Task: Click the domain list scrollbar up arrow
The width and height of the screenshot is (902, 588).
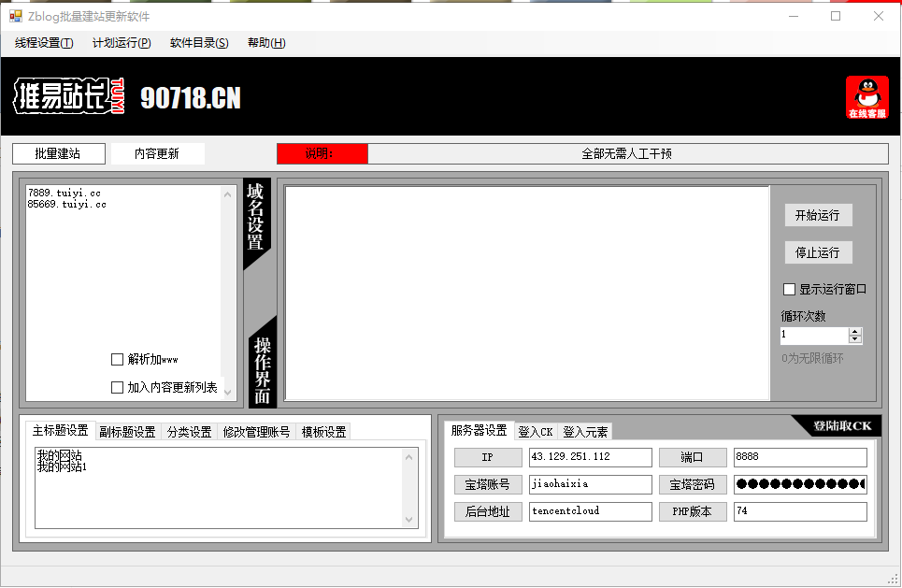Action: tap(228, 195)
